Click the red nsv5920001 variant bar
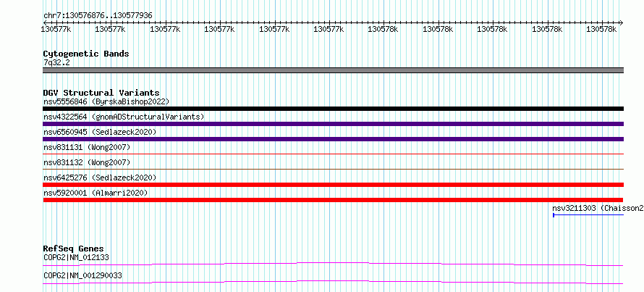The image size is (644, 292). point(333,200)
